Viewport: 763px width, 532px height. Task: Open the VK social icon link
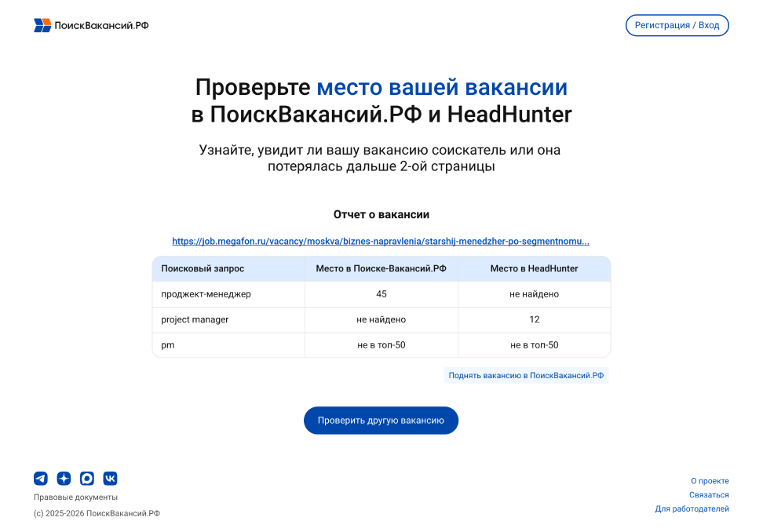tap(110, 479)
